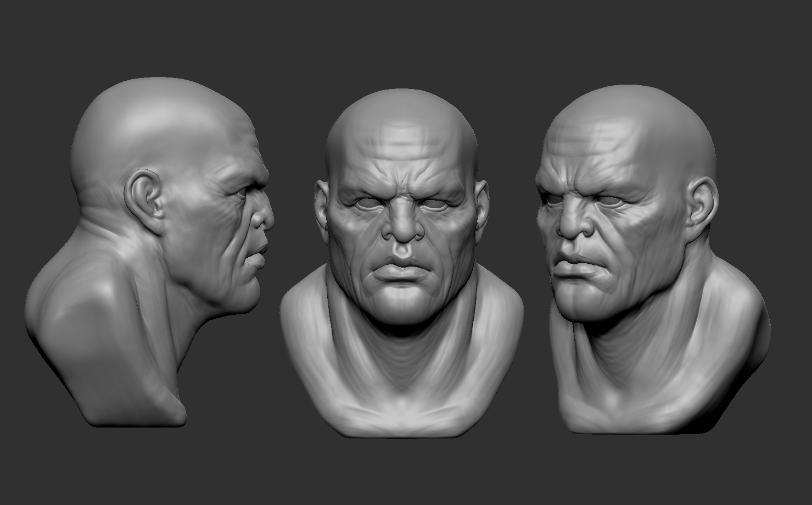Select the three-quarter view head bust
The height and width of the screenshot is (505, 812).
coord(652,258)
